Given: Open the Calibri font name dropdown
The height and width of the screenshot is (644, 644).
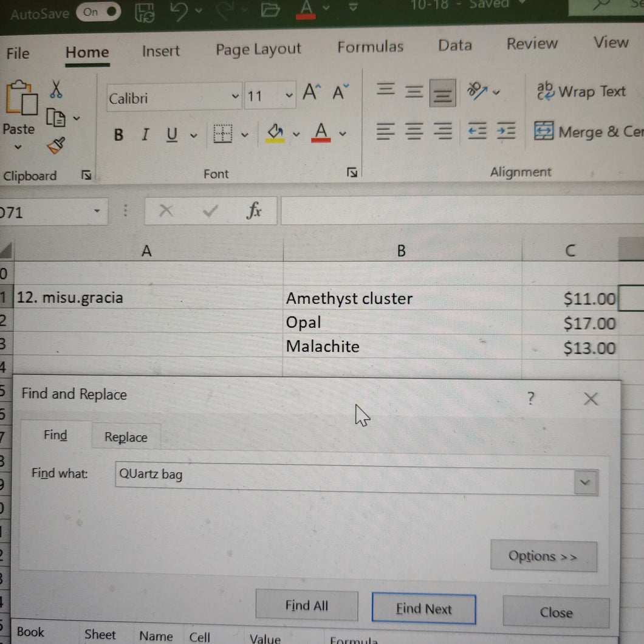Looking at the screenshot, I should (235, 97).
